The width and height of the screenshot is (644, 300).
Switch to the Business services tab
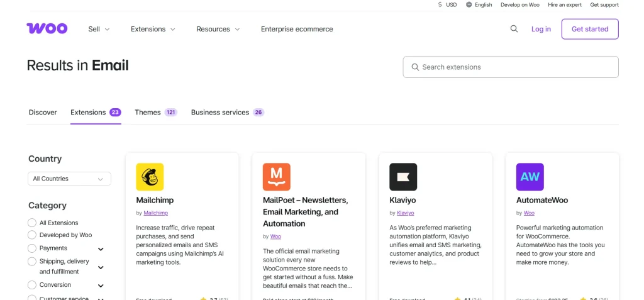228,112
